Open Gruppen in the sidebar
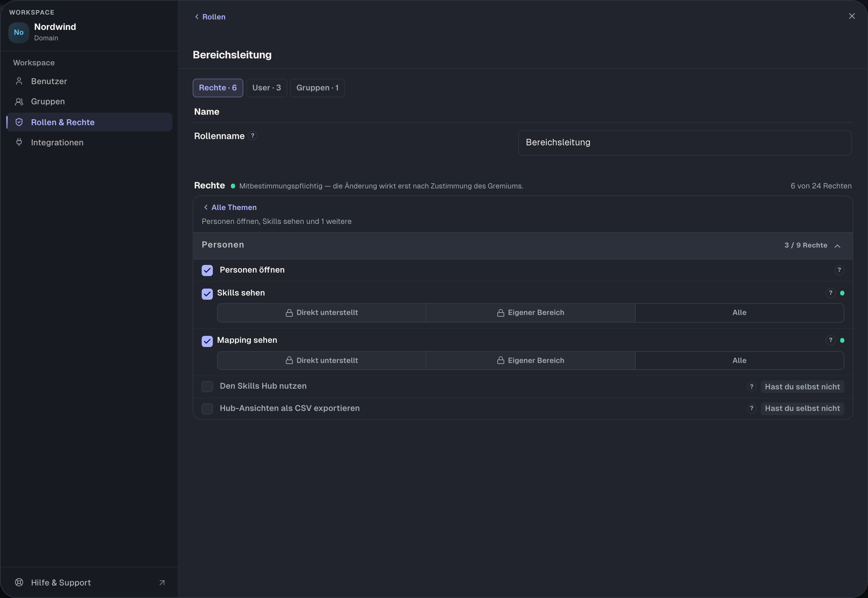Screen dimensions: 868x598 (x=89, y=102)
